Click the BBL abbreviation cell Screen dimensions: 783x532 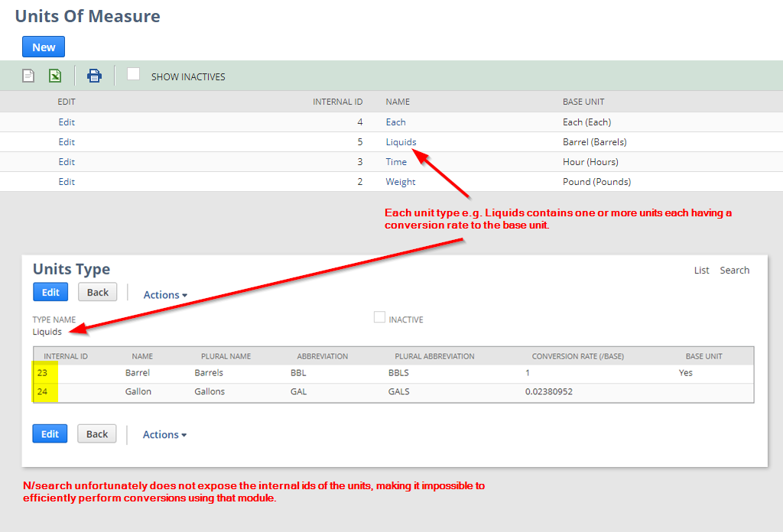tap(298, 373)
